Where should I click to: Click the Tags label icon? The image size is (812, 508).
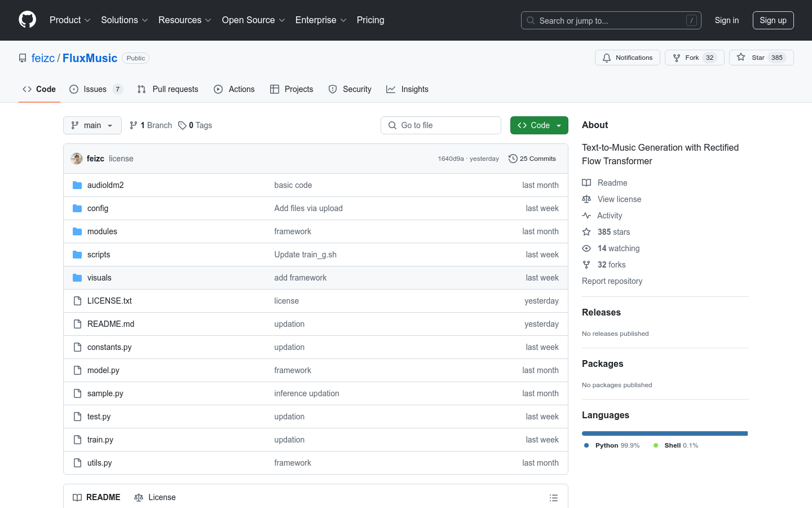pyautogui.click(x=182, y=125)
